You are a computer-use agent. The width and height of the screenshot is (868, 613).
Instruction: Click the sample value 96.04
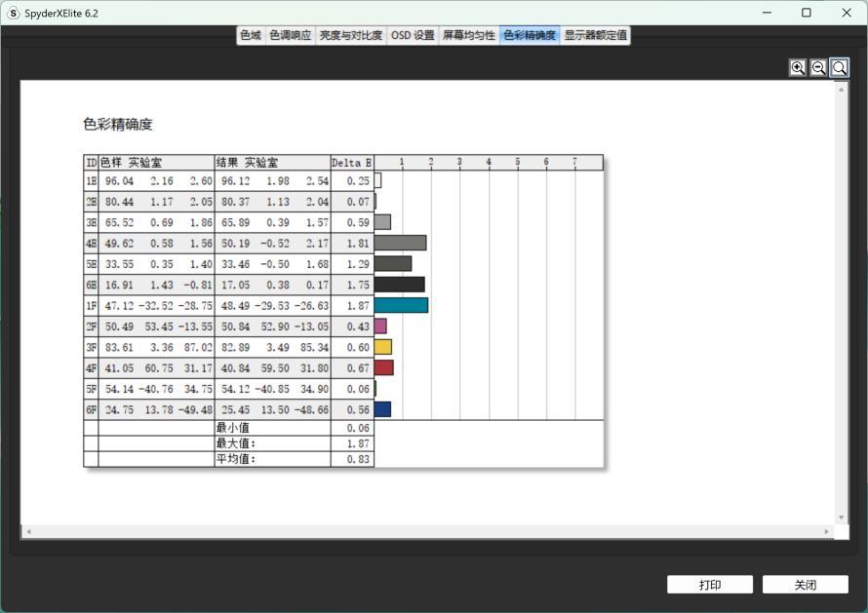pos(119,181)
